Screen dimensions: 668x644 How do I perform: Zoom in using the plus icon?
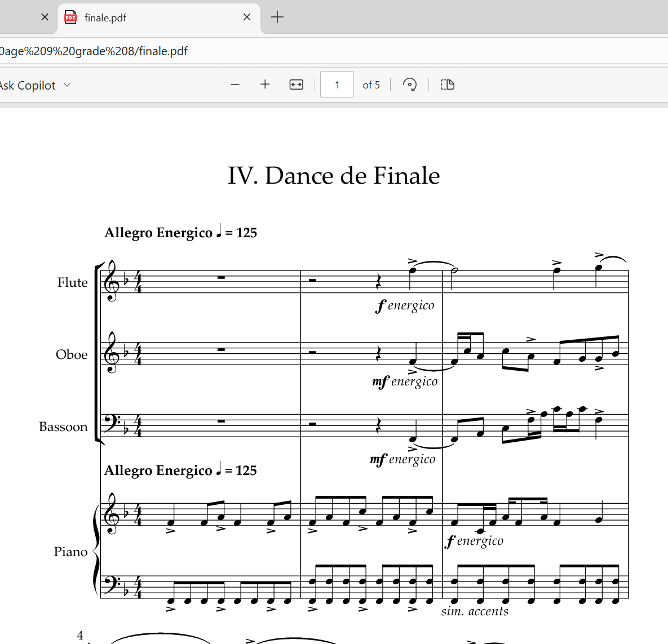[265, 85]
